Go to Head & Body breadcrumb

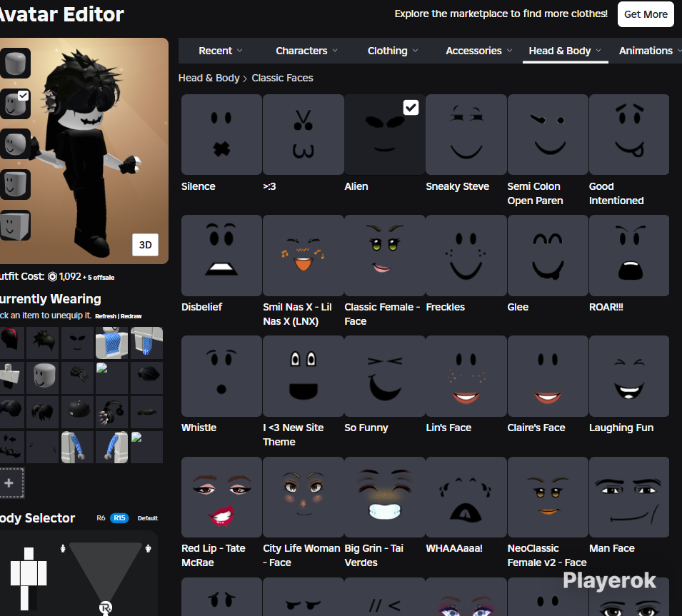coord(209,78)
